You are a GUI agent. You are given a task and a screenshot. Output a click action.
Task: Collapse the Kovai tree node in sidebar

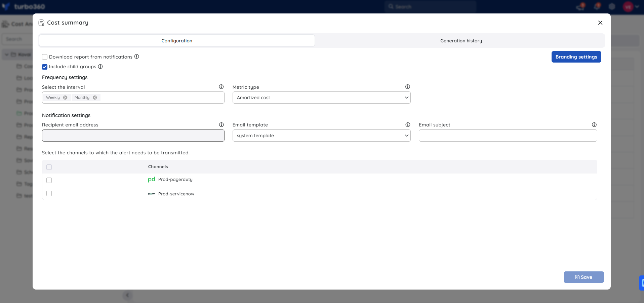point(7,54)
